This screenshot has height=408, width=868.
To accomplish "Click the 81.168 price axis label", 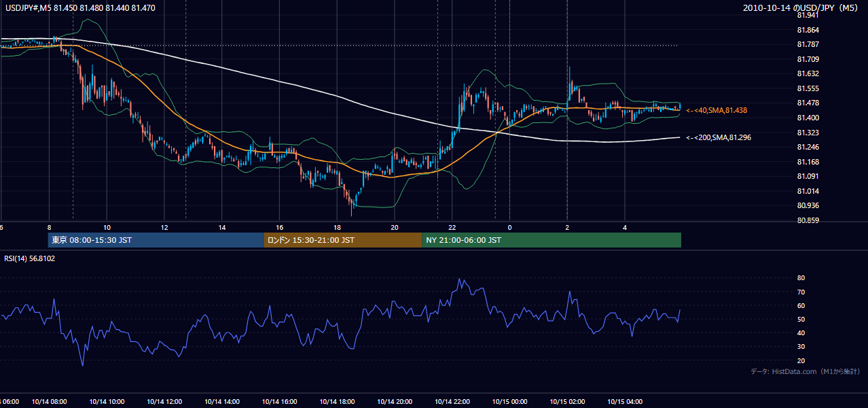I will tap(808, 162).
